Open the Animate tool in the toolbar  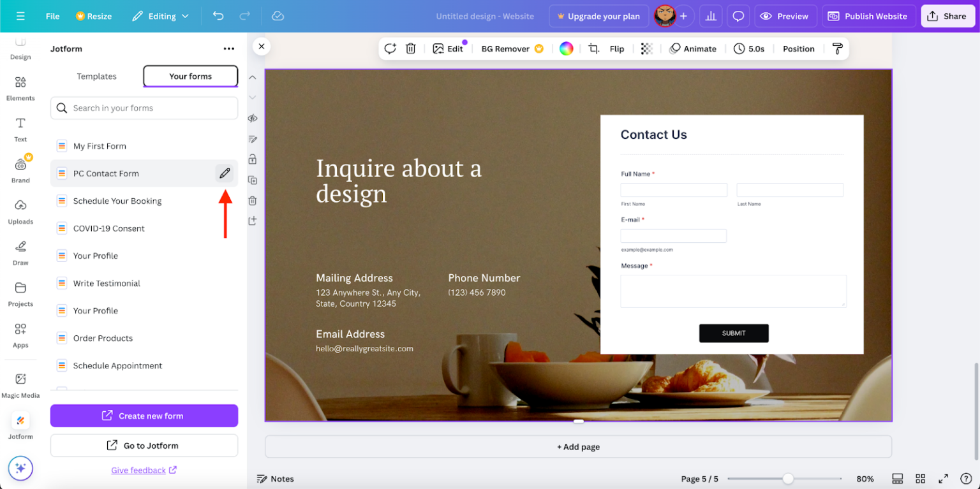[x=693, y=48]
